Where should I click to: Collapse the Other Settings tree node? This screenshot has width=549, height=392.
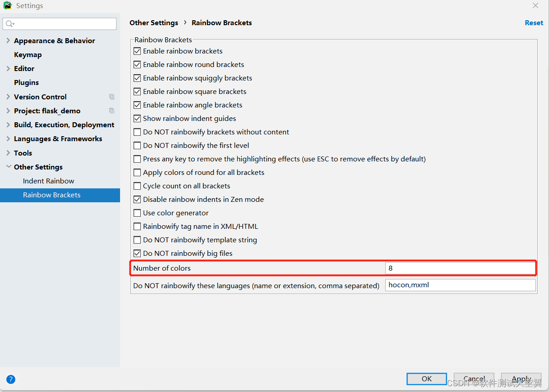tap(8, 167)
